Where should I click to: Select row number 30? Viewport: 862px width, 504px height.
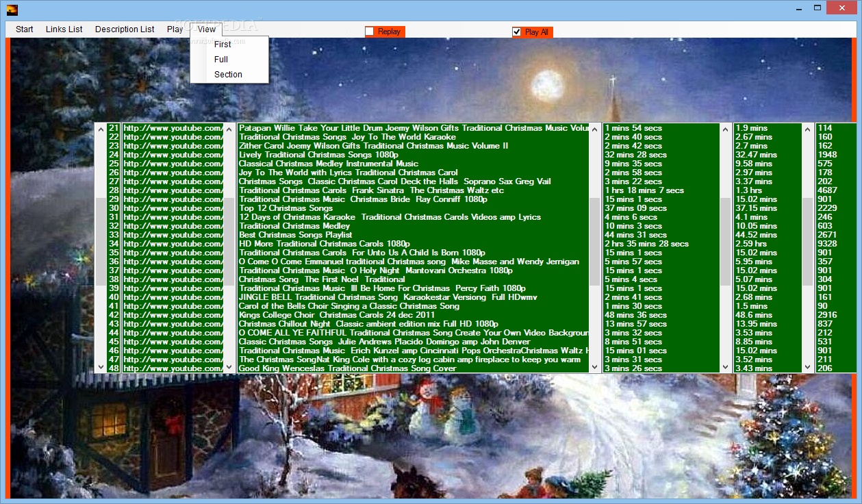[114, 208]
